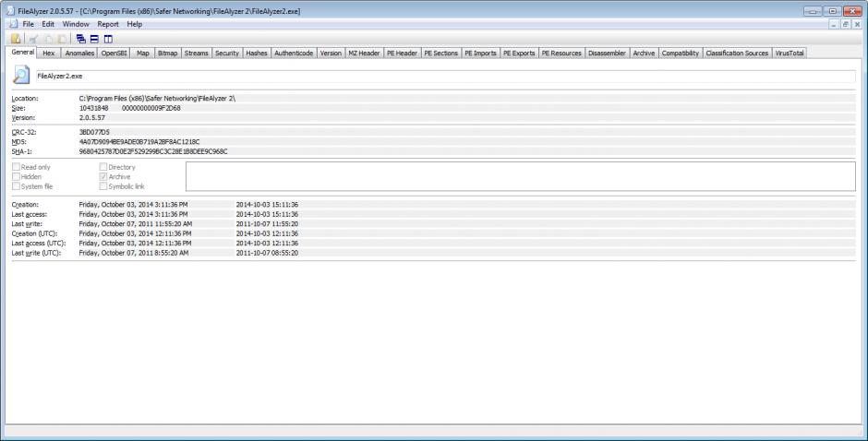Image resolution: width=868 pixels, height=441 pixels.
Task: Open the Compatibility tab
Action: pyautogui.click(x=681, y=54)
